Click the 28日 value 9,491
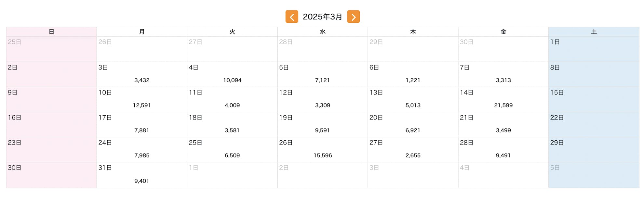644x202 pixels. pyautogui.click(x=503, y=155)
